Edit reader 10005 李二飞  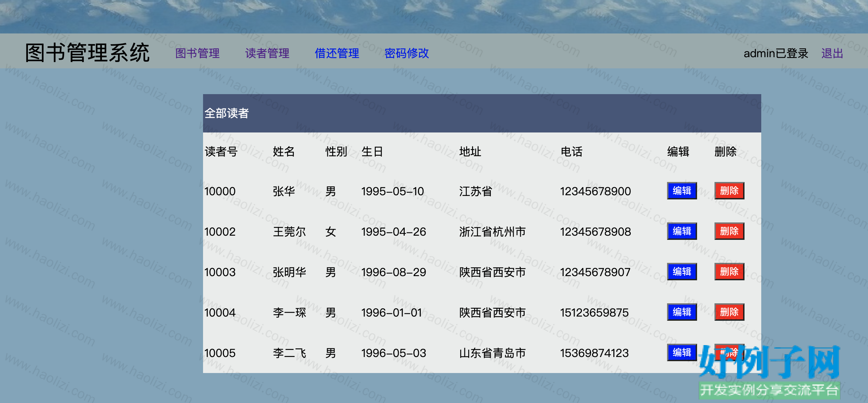click(x=682, y=352)
